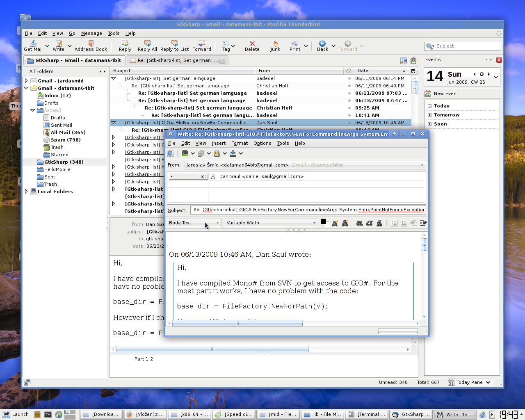Click Forward message toolbar icon
Image resolution: width=525 pixels, height=420 pixels.
pos(201,46)
